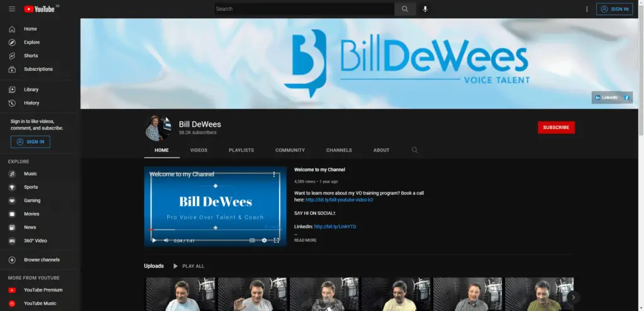Click the 58.2K subscribers text

tap(197, 133)
